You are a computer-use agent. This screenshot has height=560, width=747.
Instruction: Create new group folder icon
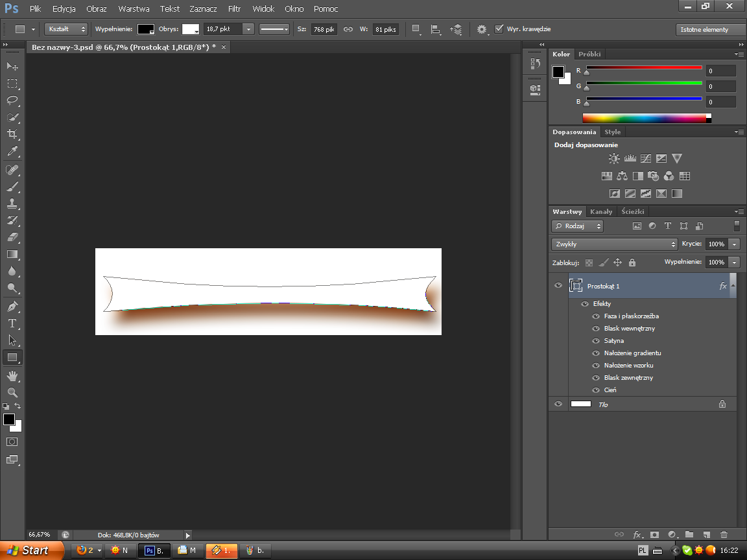pyautogui.click(x=689, y=535)
